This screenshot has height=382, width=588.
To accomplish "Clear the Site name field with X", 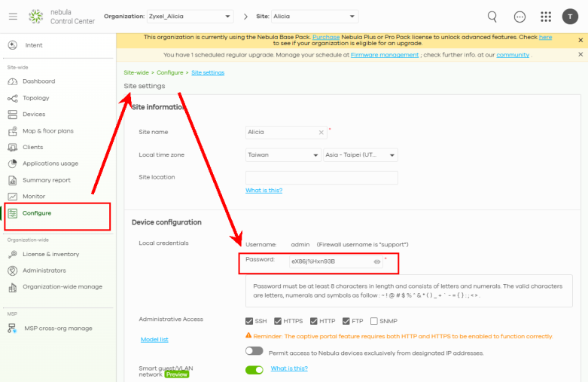I will click(321, 133).
